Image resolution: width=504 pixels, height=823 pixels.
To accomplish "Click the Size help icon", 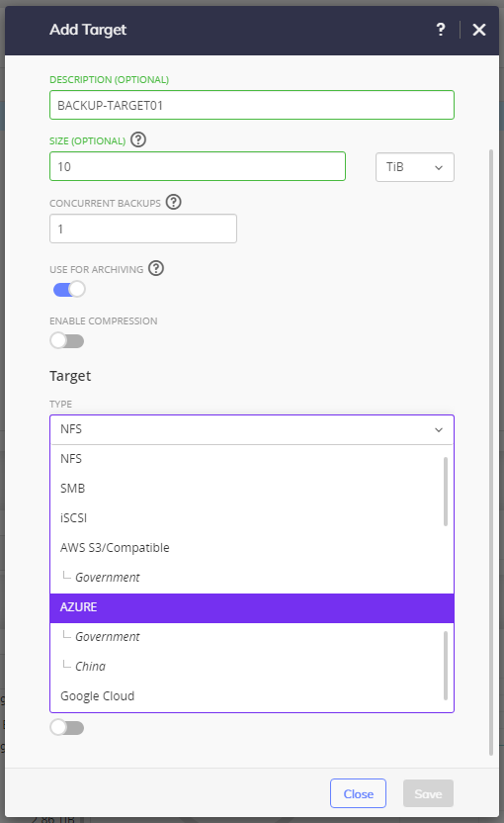I will click(138, 140).
